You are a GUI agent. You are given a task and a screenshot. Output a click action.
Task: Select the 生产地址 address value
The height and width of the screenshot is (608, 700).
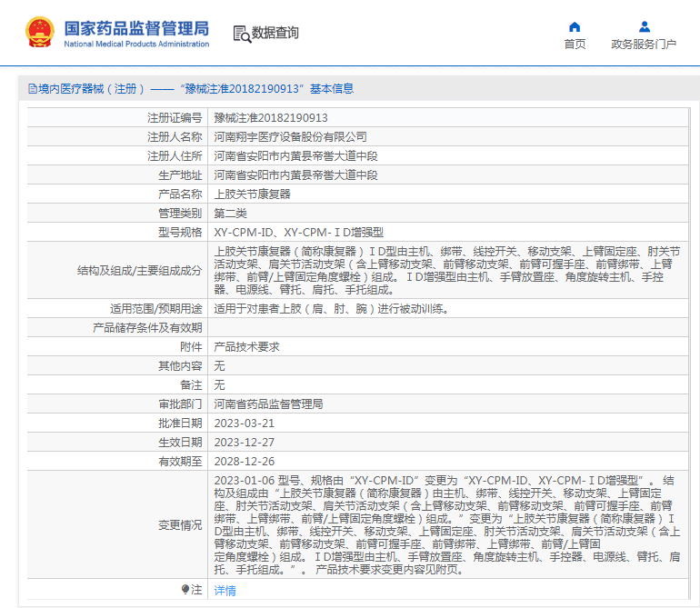(295, 175)
